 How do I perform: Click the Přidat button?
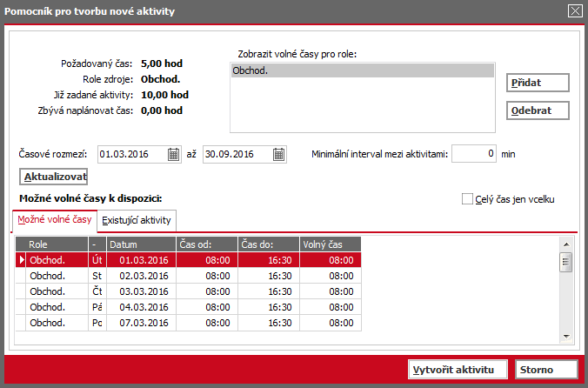(x=538, y=83)
